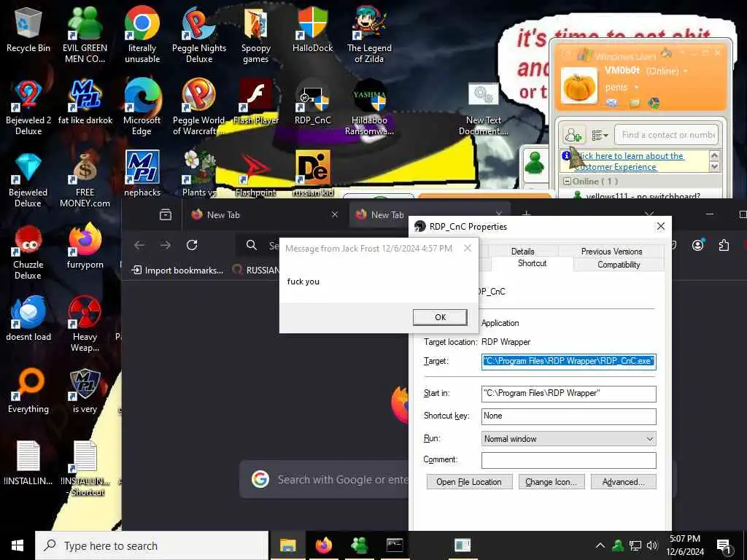This screenshot has height=560, width=747.
Task: Click the Advanced button in Properties
Action: coord(623,482)
